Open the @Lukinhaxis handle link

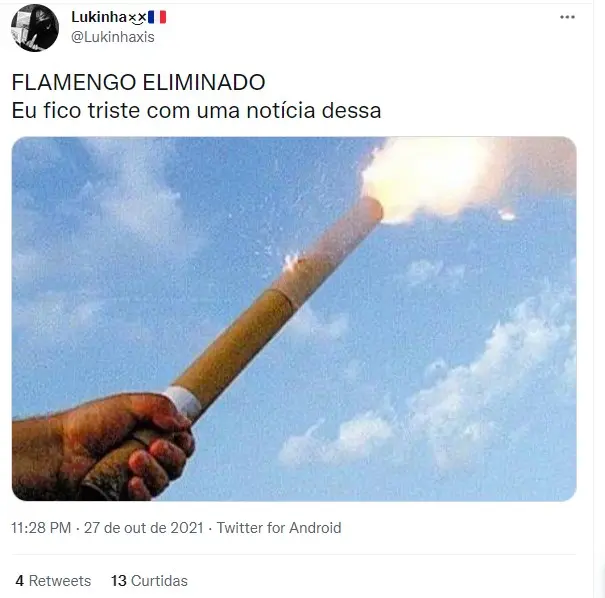113,37
